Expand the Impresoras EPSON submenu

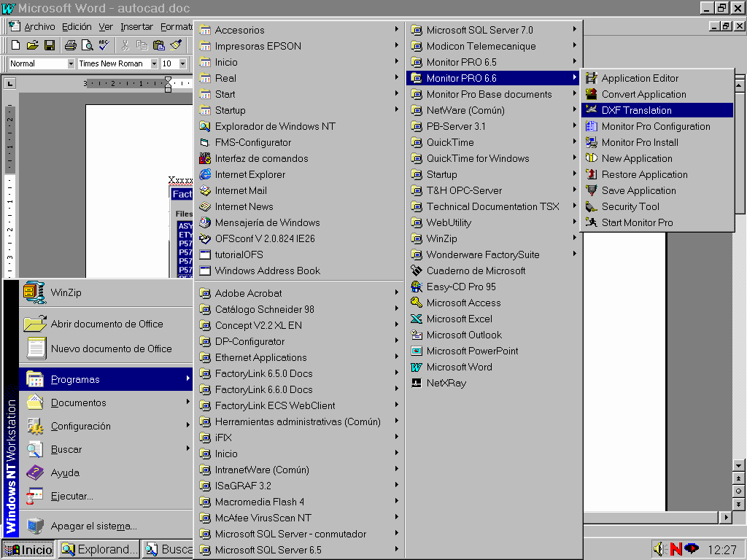(299, 46)
